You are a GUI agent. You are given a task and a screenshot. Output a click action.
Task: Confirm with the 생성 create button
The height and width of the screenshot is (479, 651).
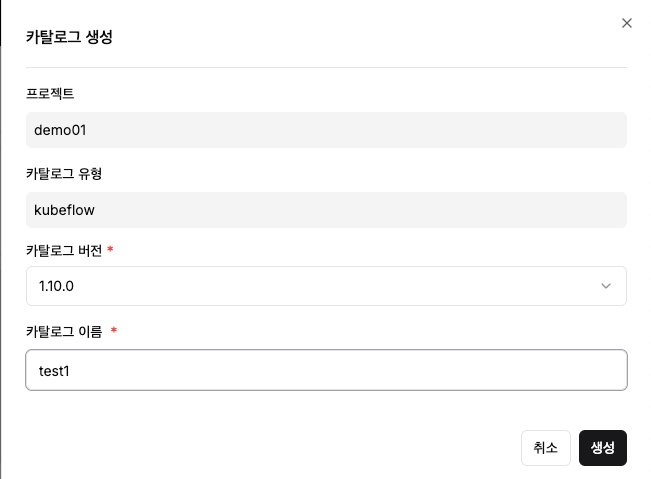tap(603, 447)
